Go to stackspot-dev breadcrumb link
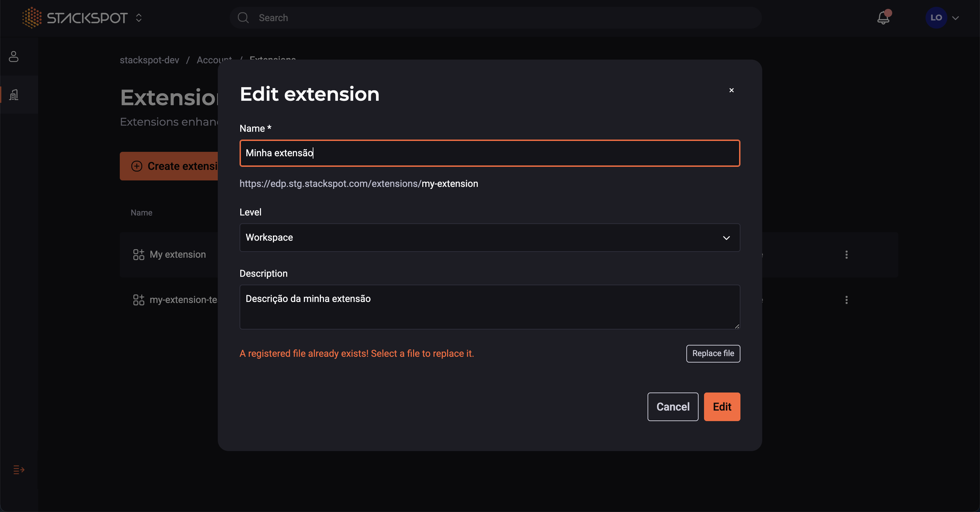Screen dimensions: 980x512 click(x=149, y=60)
